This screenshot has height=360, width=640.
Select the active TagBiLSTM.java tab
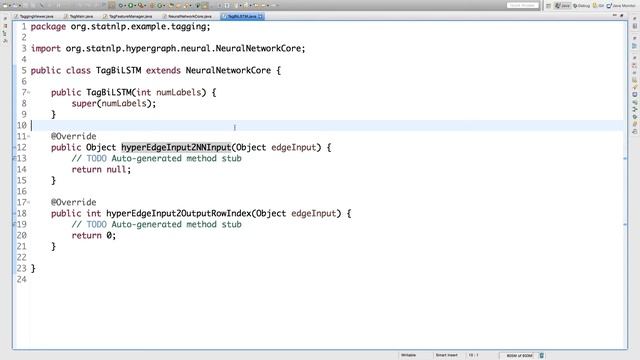(x=241, y=16)
